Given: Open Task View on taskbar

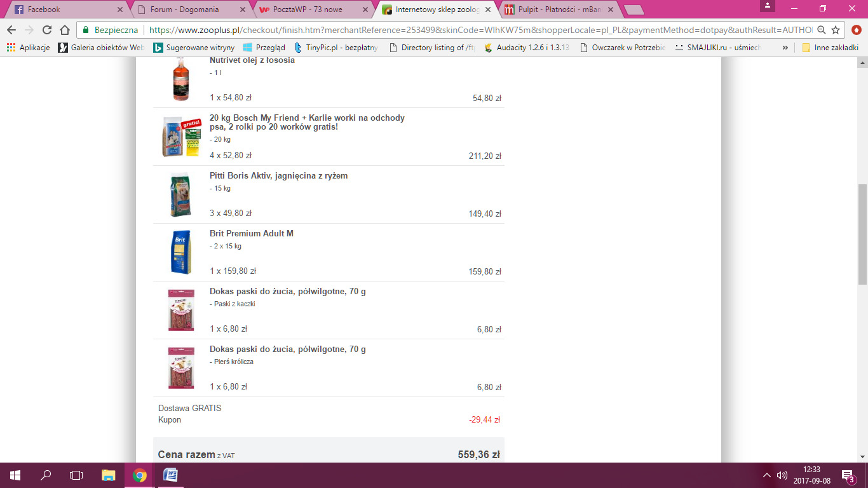Looking at the screenshot, I should 76,475.
